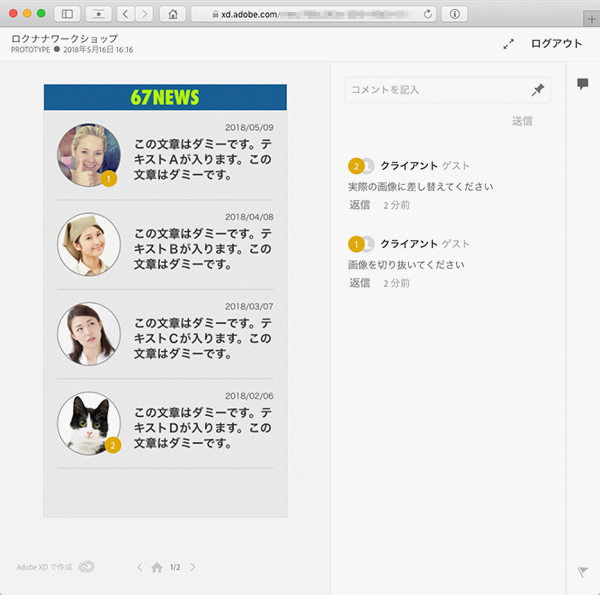Click the Creative Cloud logo icon

[x=87, y=567]
